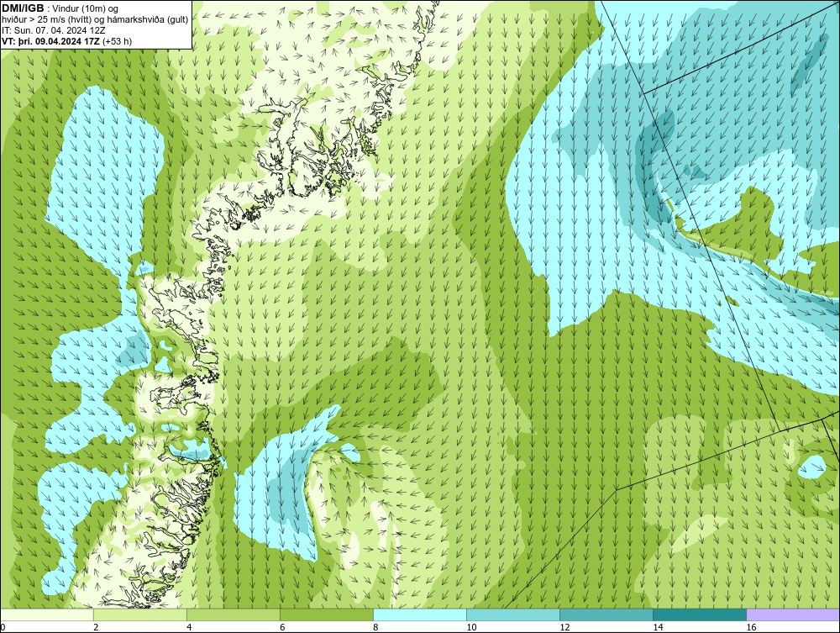Click the 'IT: Sun. 07. 04. 2024 12Z' line
Screen dimensions: 840x633
pyautogui.click(x=54, y=30)
